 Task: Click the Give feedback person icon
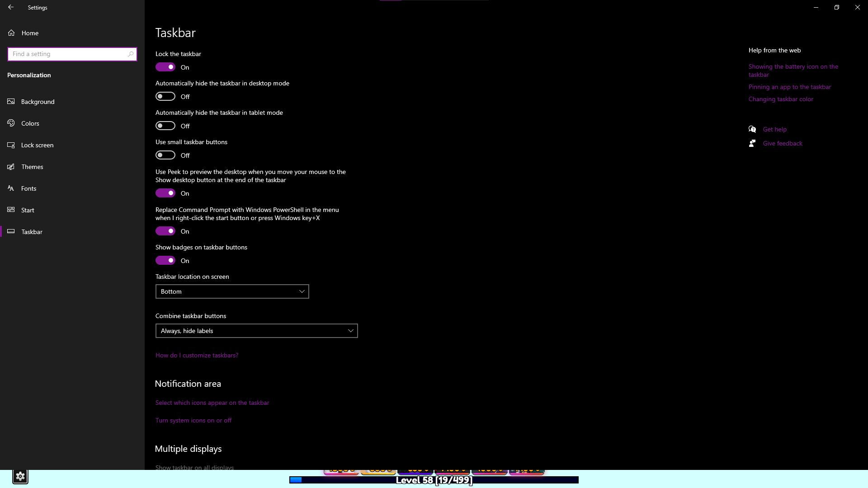752,143
